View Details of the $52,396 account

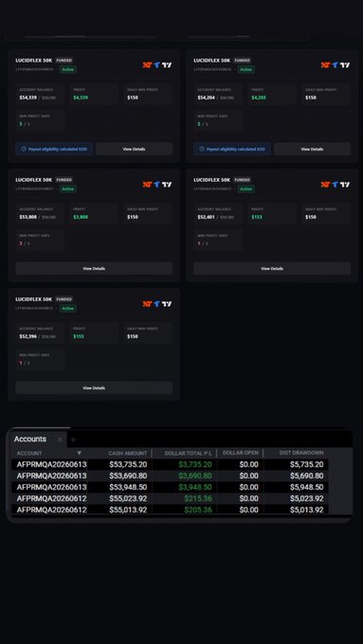pyautogui.click(x=94, y=388)
